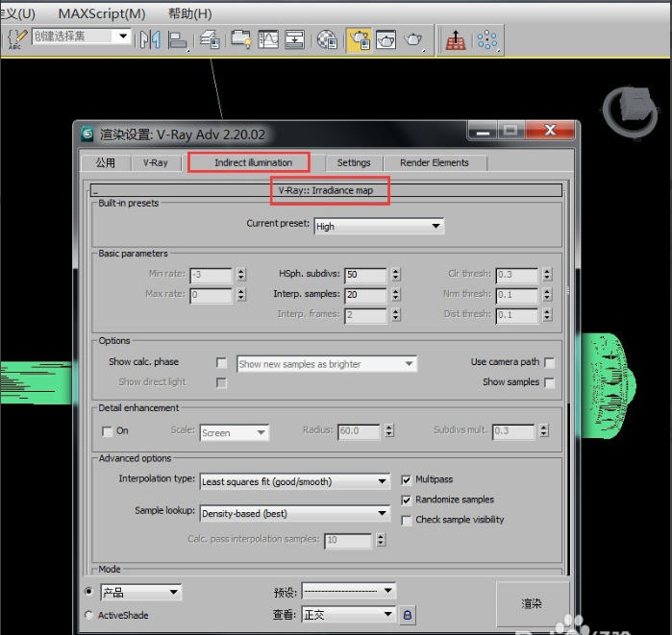Screen dimensions: 672x635
Task: Uncheck the Randomize samples checkbox
Action: coord(406,501)
